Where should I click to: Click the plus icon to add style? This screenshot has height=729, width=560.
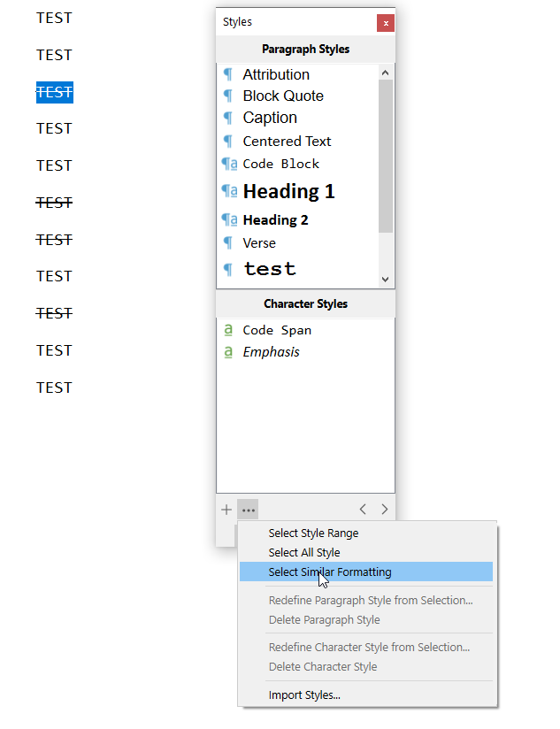pyautogui.click(x=226, y=510)
